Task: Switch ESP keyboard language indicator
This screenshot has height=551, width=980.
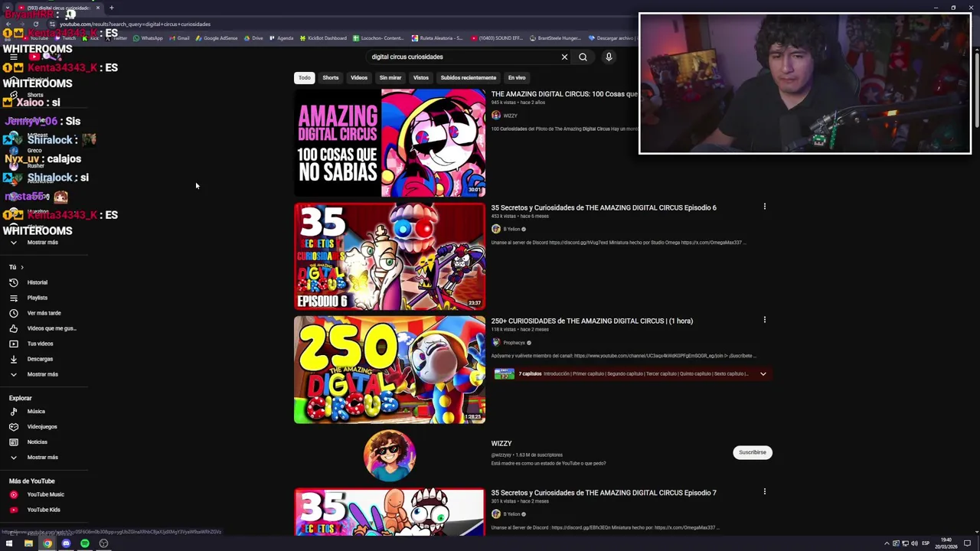Action: (x=926, y=543)
